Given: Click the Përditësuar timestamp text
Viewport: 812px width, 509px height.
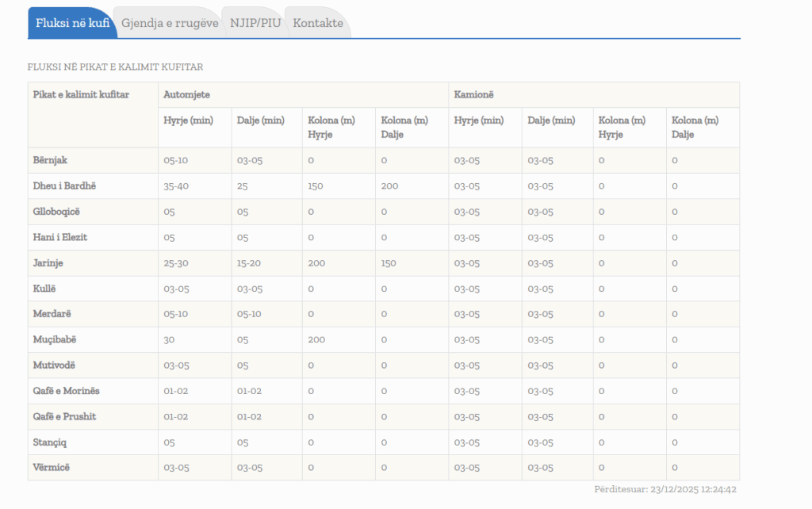Looking at the screenshot, I should [x=666, y=489].
